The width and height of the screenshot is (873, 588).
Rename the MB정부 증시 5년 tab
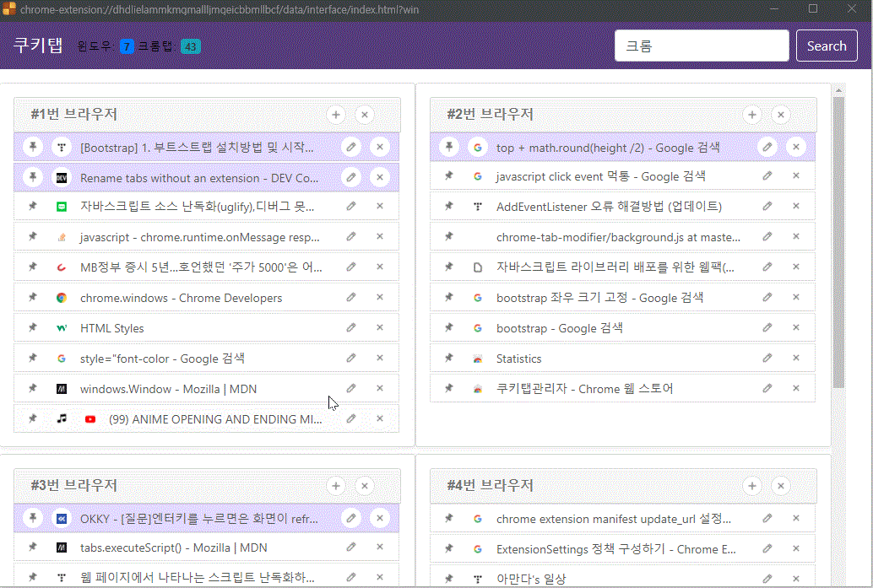(x=351, y=267)
